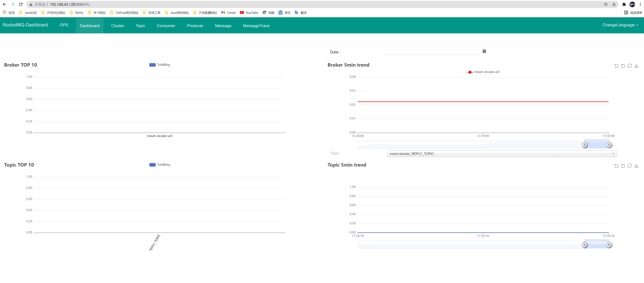Switch to the Cluster tab

coord(118,26)
